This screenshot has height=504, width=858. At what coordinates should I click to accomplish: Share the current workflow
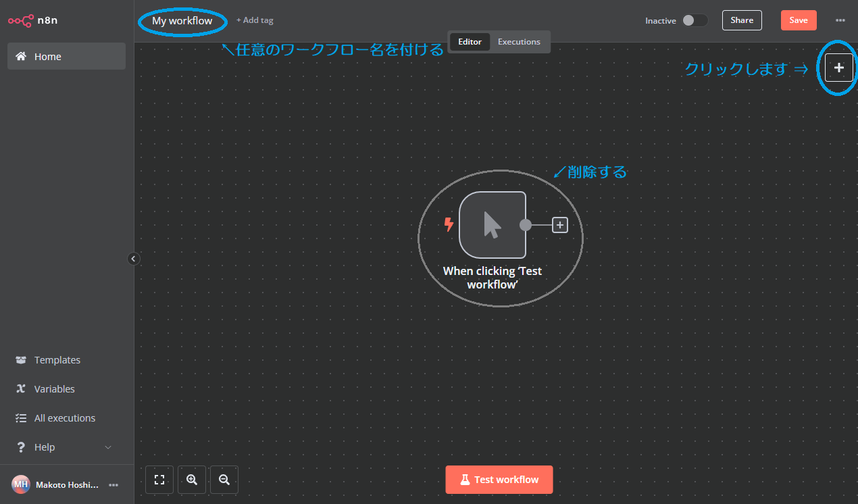pos(742,20)
